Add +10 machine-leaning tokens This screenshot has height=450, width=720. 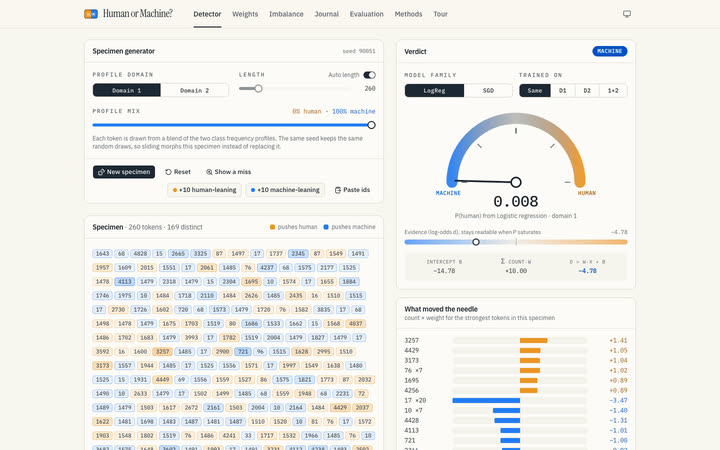tap(285, 190)
